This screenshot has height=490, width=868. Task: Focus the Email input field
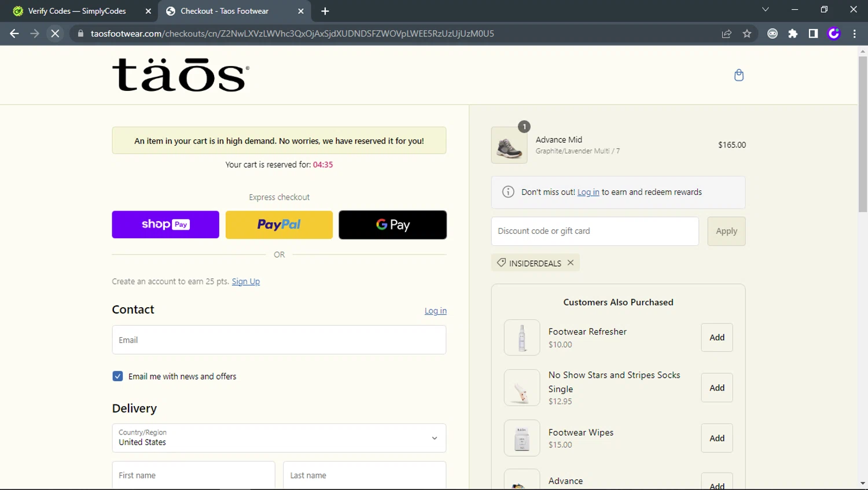279,340
